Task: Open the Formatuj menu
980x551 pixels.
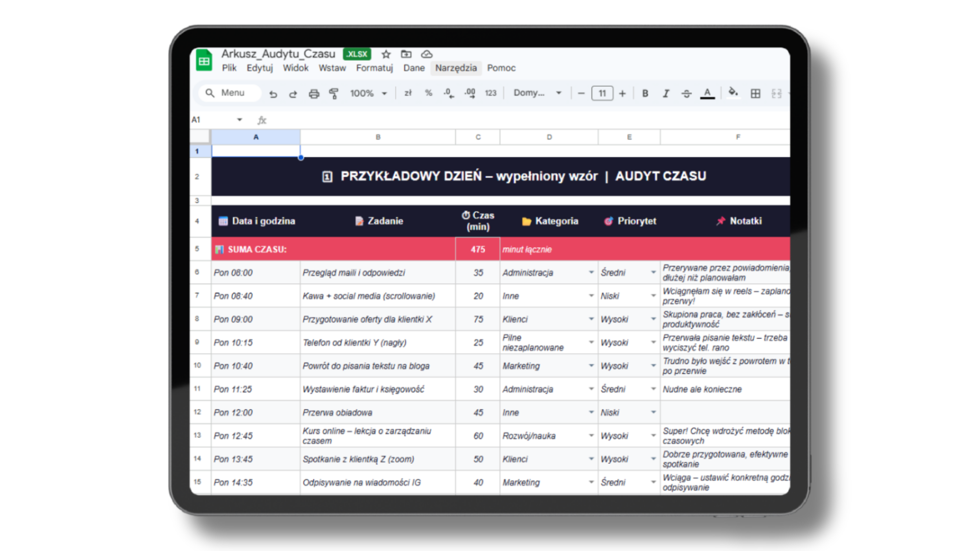Action: coord(374,68)
